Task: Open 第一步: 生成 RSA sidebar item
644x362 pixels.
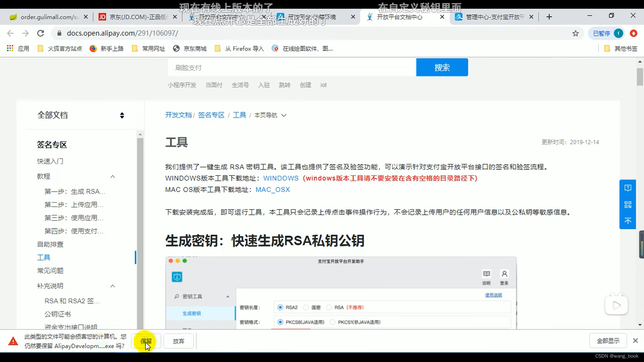Action: (x=75, y=191)
